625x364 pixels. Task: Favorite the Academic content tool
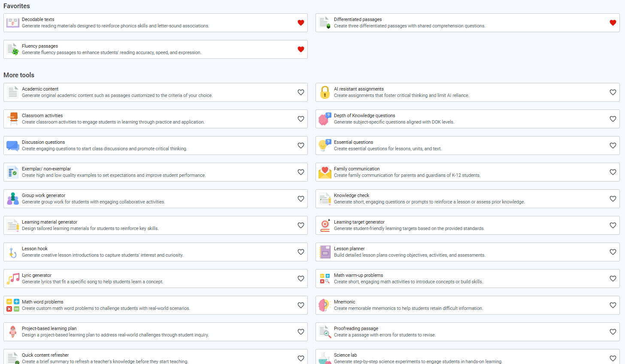tap(301, 92)
